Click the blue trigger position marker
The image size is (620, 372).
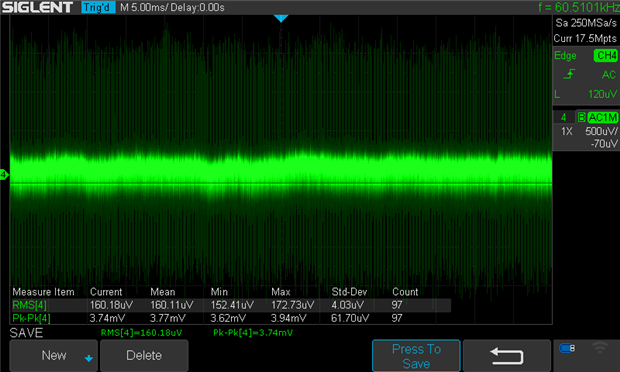281,19
